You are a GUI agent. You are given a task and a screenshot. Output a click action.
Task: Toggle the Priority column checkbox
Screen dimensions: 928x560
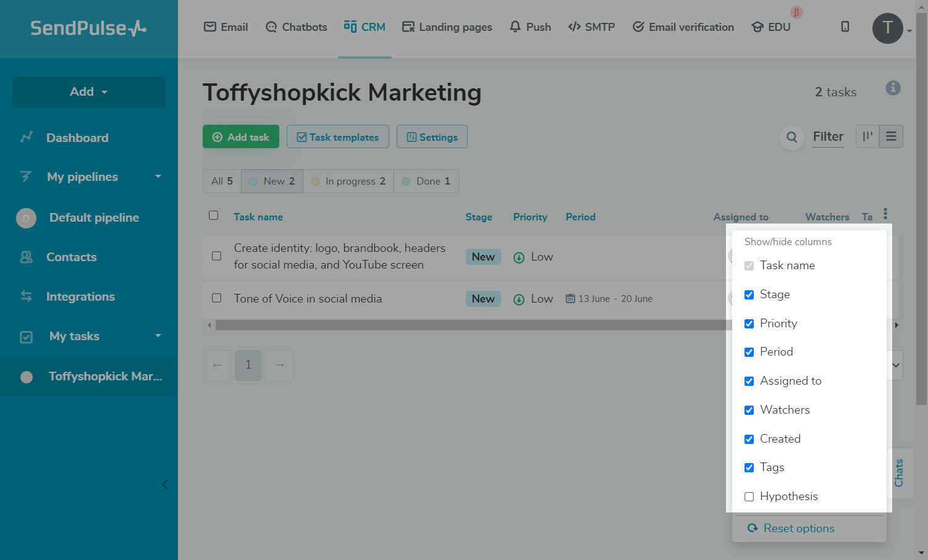click(x=749, y=324)
